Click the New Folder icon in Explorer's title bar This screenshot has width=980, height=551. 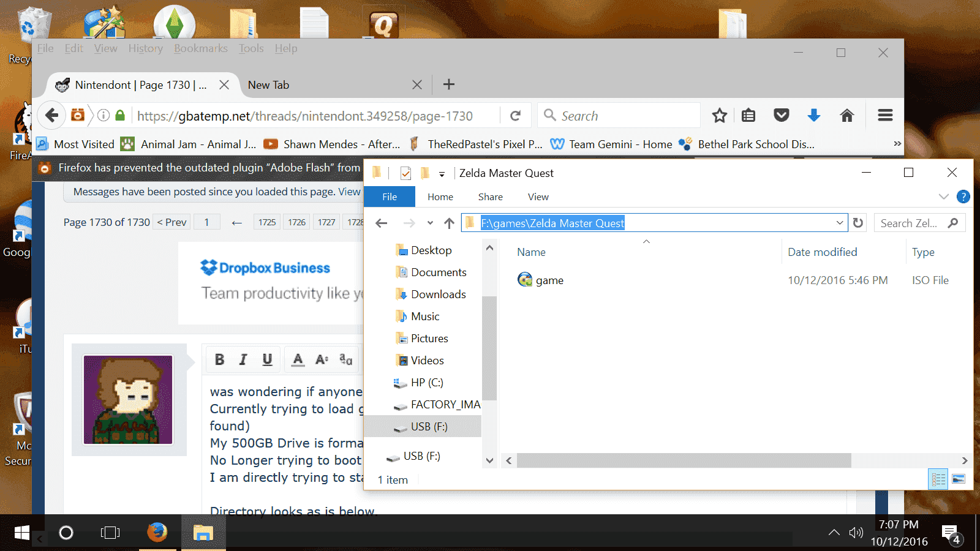point(425,173)
